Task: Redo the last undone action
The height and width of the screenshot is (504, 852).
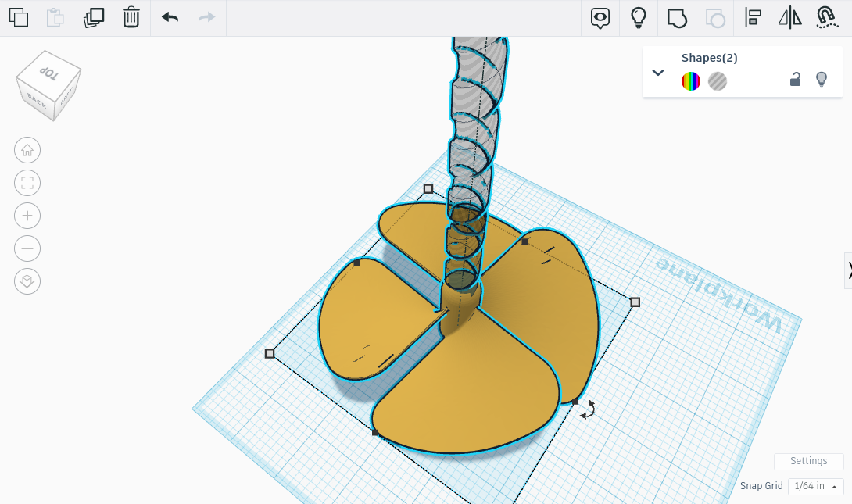Action: click(x=206, y=17)
